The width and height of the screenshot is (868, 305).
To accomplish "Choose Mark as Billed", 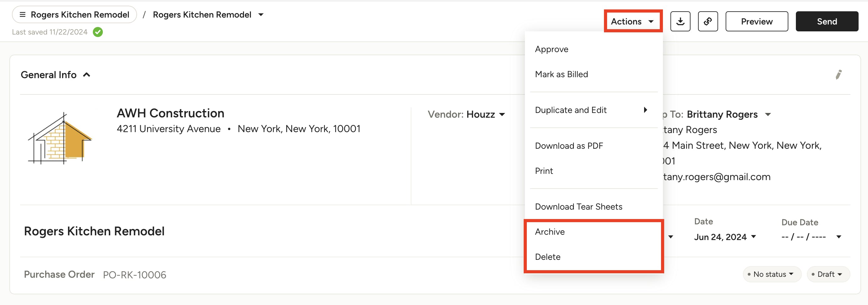I will 561,74.
